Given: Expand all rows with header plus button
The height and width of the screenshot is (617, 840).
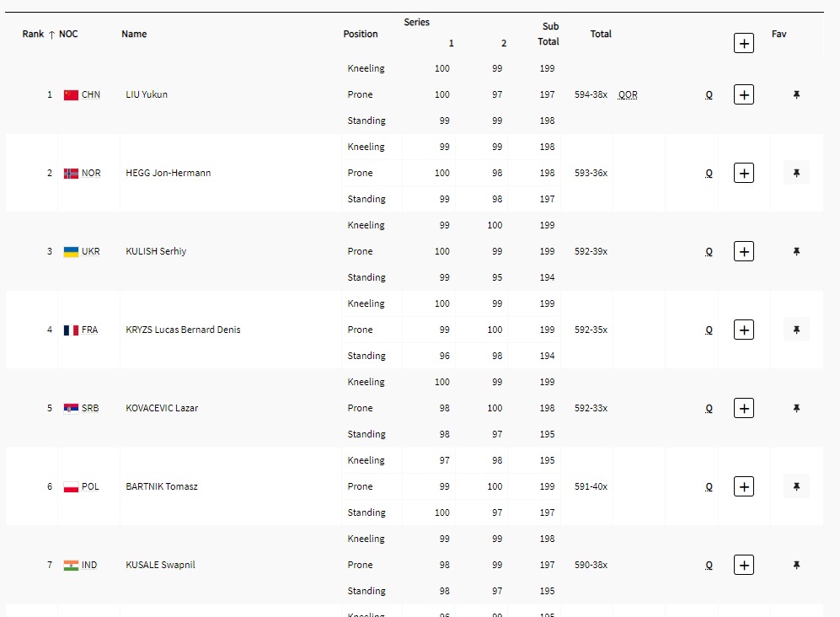Looking at the screenshot, I should click(x=743, y=43).
